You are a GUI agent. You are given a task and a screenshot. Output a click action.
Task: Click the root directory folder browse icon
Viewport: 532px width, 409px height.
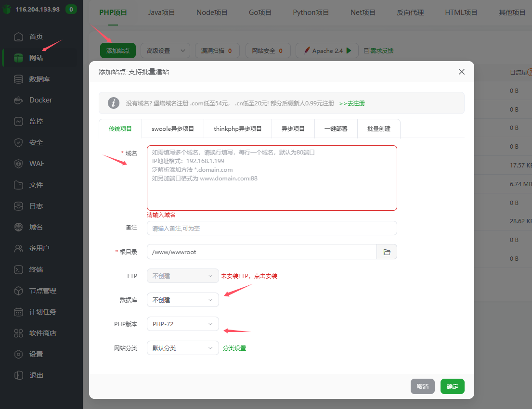point(387,251)
